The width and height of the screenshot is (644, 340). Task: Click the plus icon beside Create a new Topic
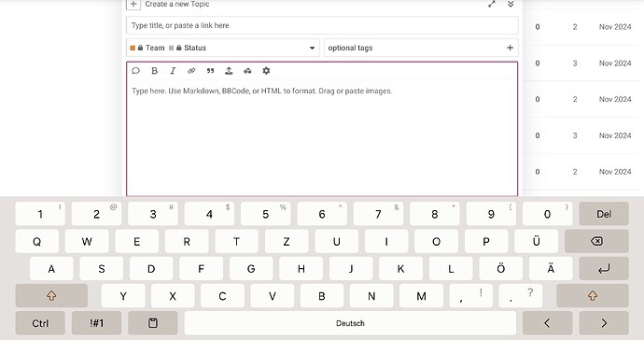click(133, 4)
